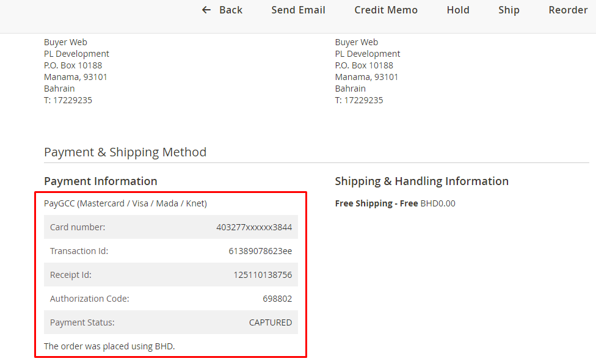This screenshot has width=596, height=364.
Task: Click the BHD0.00 shipping amount
Action: coord(438,203)
